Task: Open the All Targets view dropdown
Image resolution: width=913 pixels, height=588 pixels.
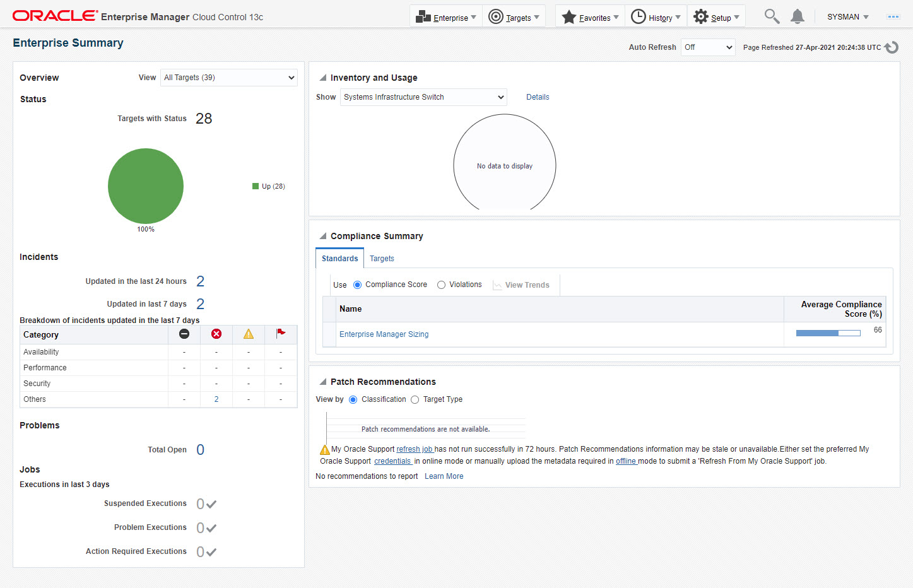Action: (229, 78)
